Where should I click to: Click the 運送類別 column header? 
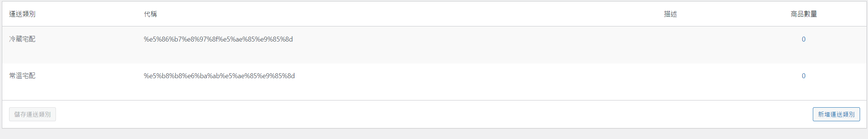22,14
